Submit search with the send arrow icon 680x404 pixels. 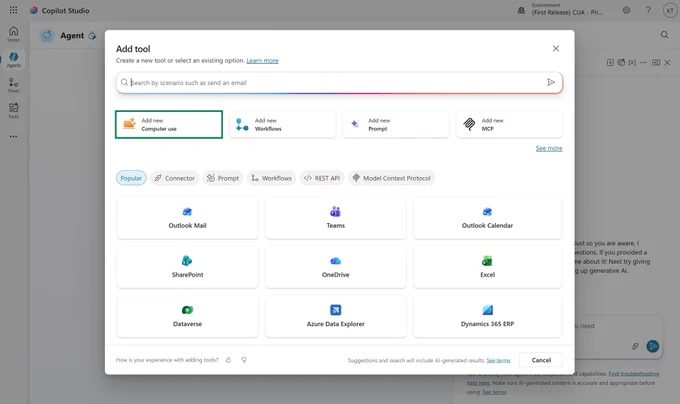pos(551,82)
